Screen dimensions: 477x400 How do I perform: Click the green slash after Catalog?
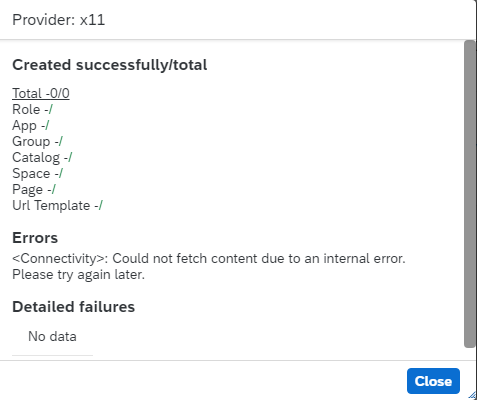(x=70, y=157)
